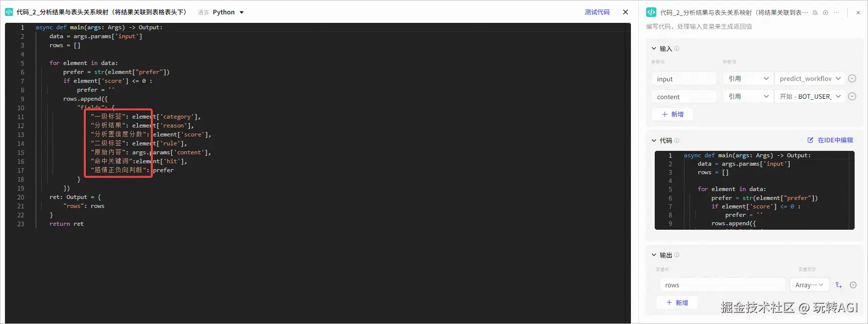868x324 pixels.
Task: Open the 开始 - BOT_USER reference dropdown
Action: coord(809,97)
